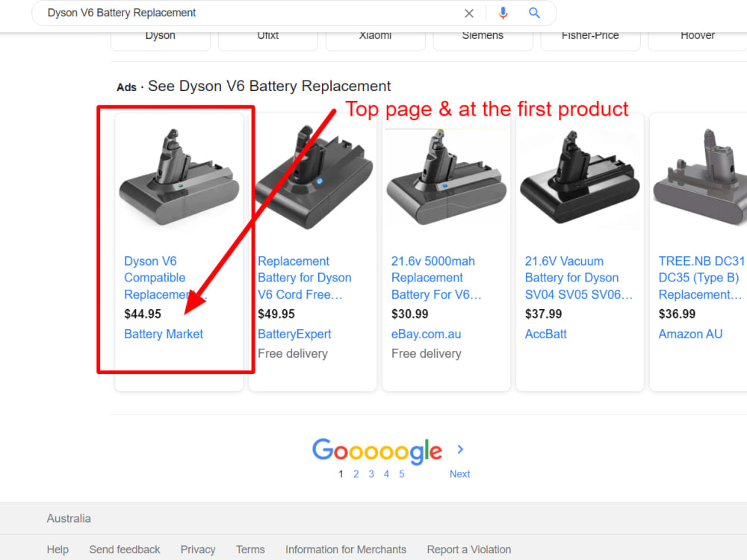The image size is (747, 560).
Task: Open the BatteryExpert $49.95 product image
Action: [313, 177]
